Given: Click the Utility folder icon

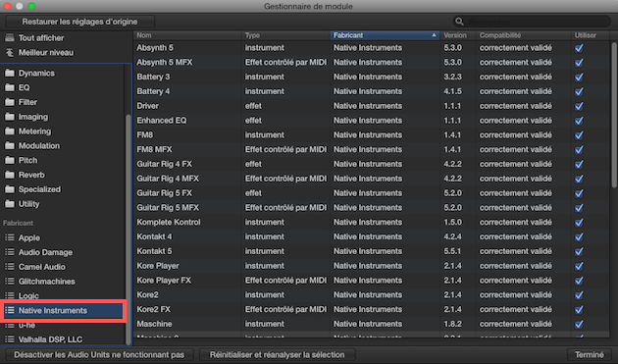Looking at the screenshot, I should point(10,204).
